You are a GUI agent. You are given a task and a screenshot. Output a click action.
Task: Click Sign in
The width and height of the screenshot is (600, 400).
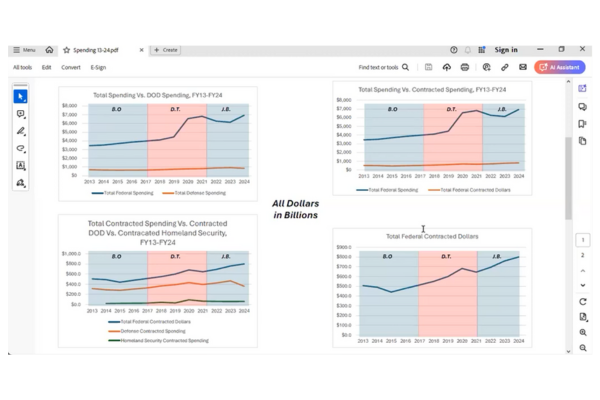(x=506, y=50)
